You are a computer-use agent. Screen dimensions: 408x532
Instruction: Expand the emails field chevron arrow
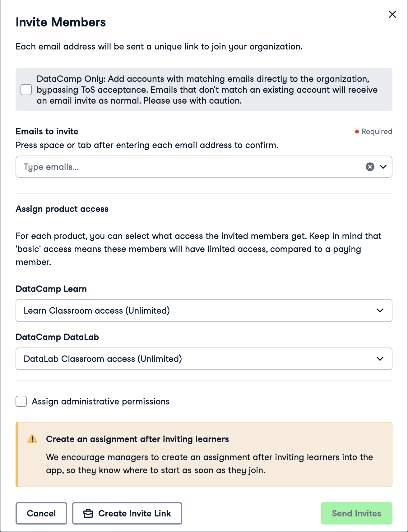(x=383, y=167)
